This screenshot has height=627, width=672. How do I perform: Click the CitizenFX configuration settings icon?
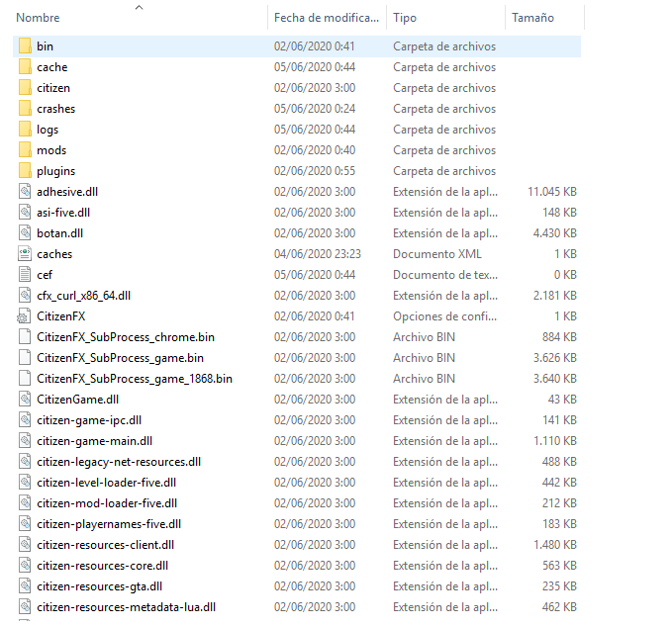[24, 316]
